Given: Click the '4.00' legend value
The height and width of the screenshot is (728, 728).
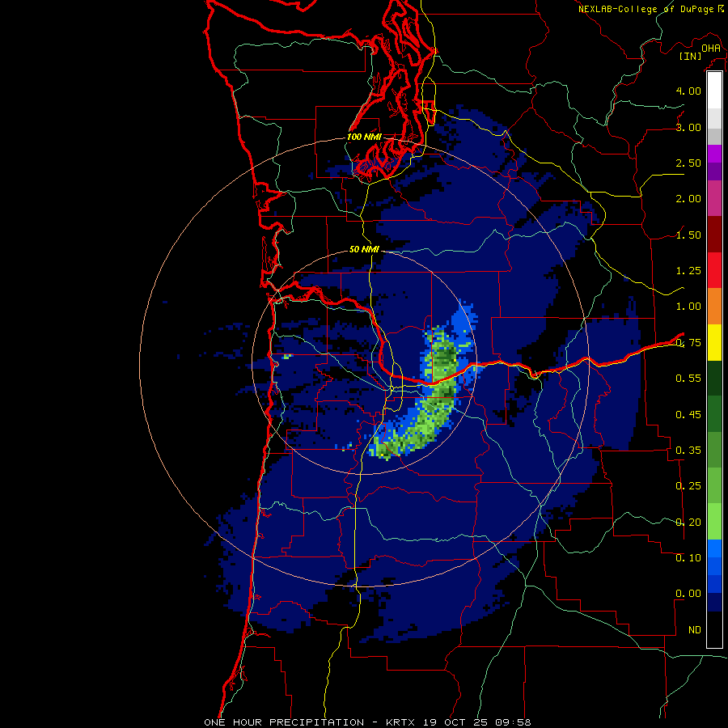Looking at the screenshot, I should [x=688, y=91].
